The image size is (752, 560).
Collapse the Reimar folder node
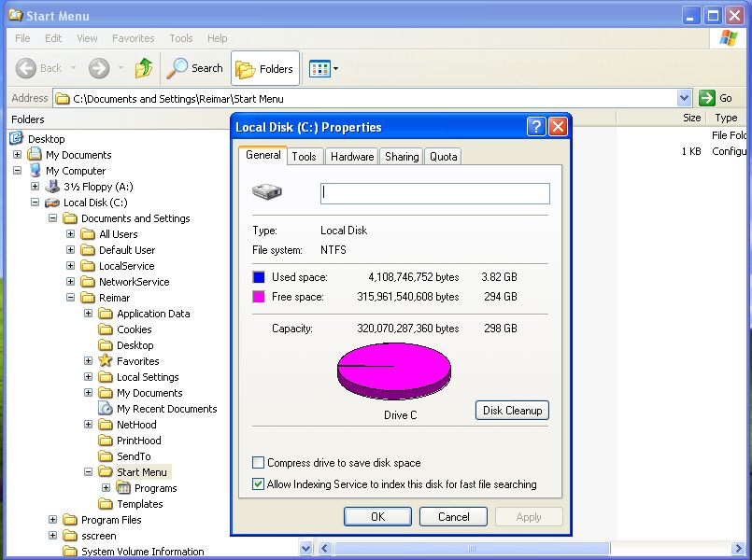tap(70, 297)
